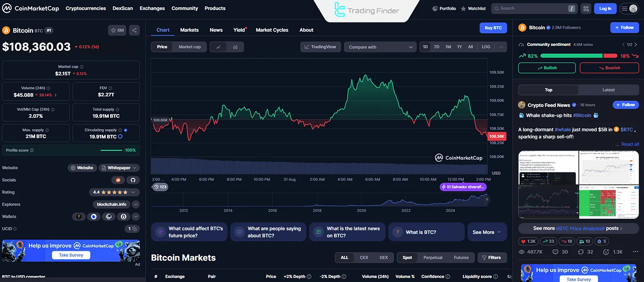Open the hamburger profile menu
Viewport: 644px width, 282px height.
point(629,8)
